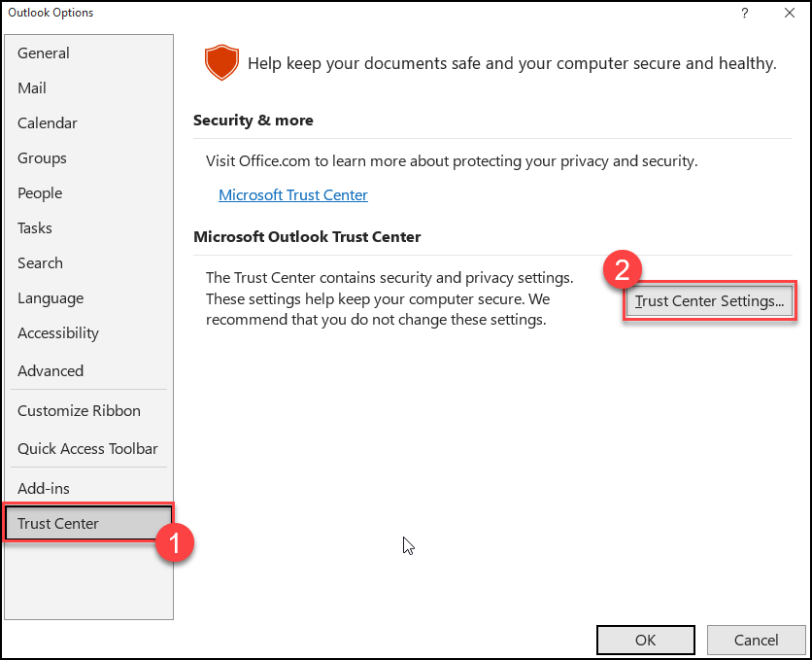Select Trust Center in the sidebar

coord(58,524)
